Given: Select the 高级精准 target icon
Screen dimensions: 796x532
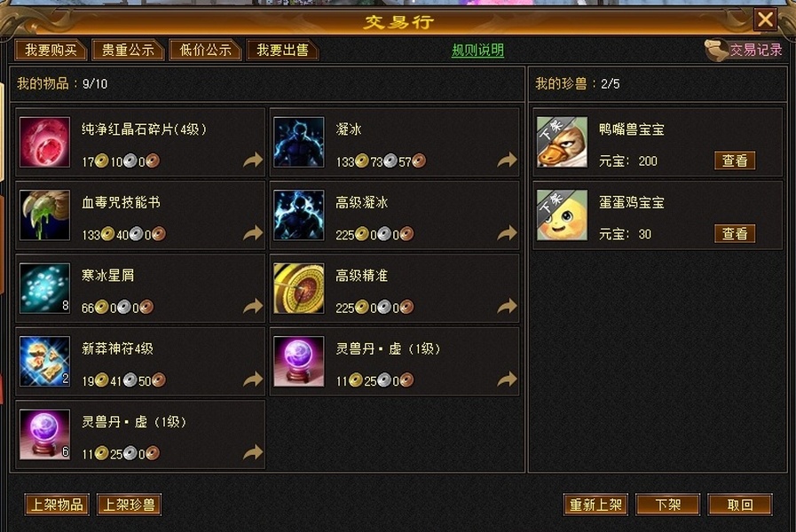Looking at the screenshot, I should click(x=298, y=288).
